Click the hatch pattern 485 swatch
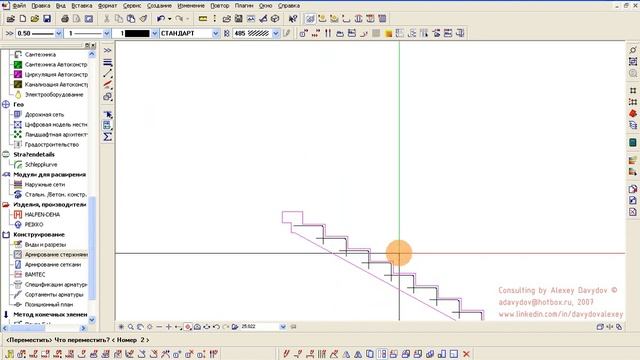Viewport: 640px width, 360px height. (x=258, y=33)
